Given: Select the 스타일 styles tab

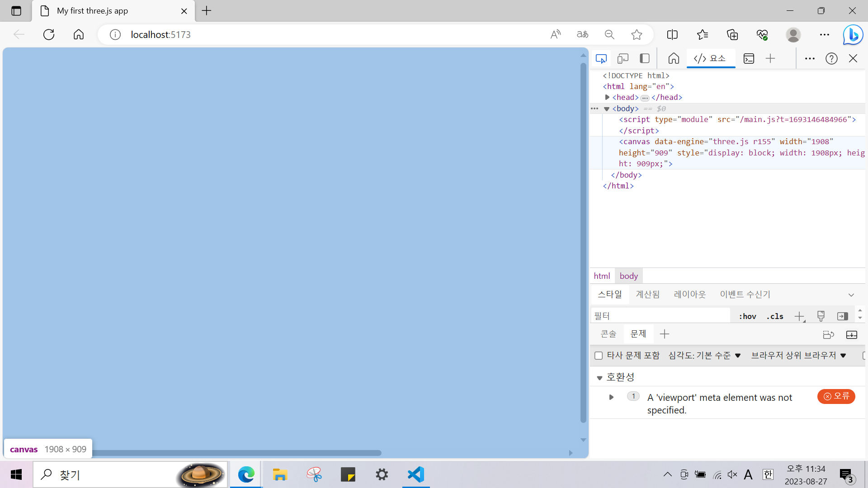Looking at the screenshot, I should [610, 295].
